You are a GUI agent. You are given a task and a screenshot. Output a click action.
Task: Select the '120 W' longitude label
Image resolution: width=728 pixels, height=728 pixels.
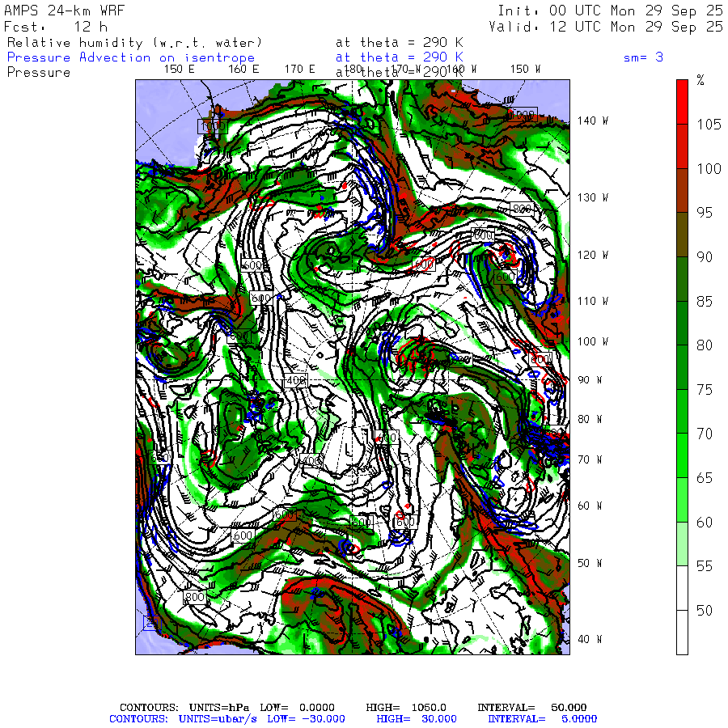click(x=593, y=255)
